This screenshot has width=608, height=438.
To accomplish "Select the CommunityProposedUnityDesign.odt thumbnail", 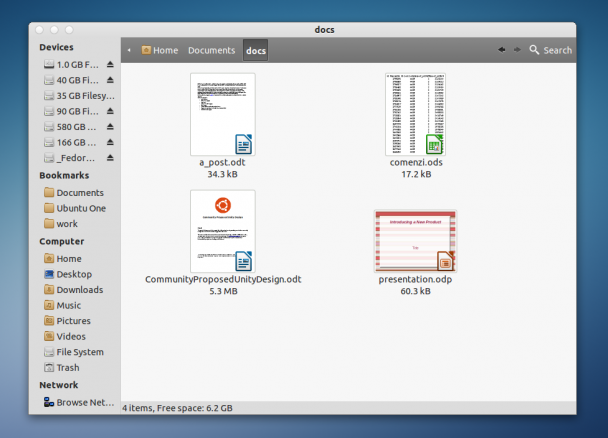I will click(x=223, y=231).
